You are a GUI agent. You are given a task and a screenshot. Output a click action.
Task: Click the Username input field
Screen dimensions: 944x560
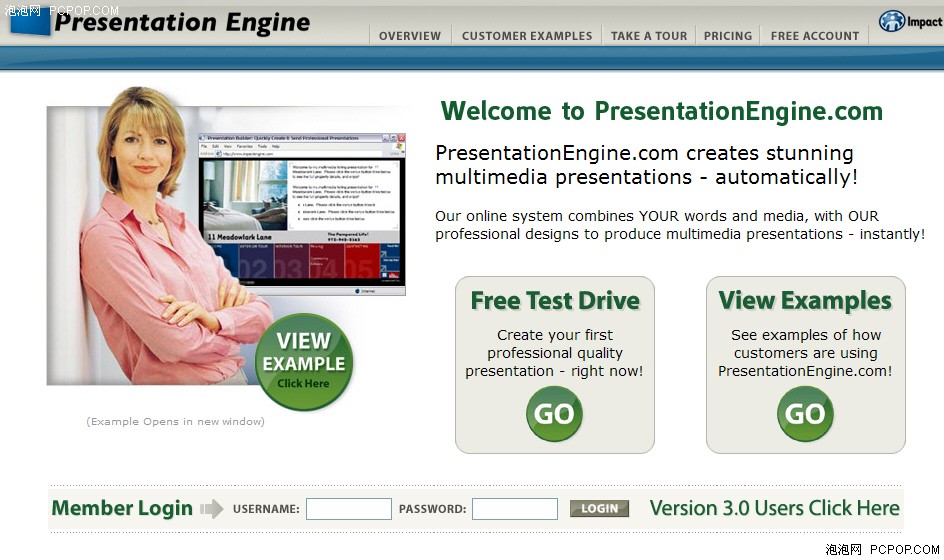(x=349, y=509)
